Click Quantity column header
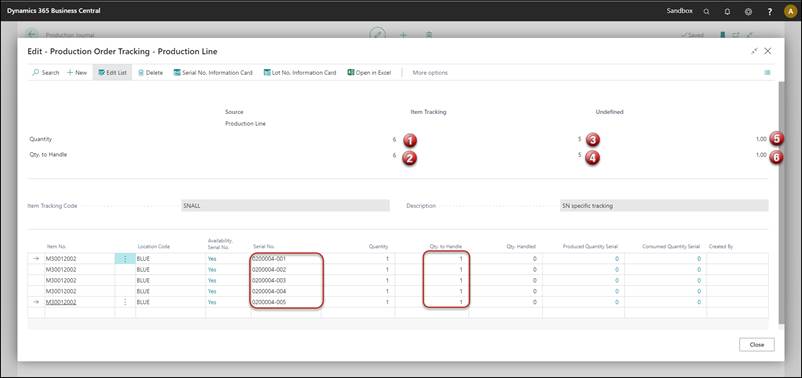802x378 pixels. tap(378, 247)
